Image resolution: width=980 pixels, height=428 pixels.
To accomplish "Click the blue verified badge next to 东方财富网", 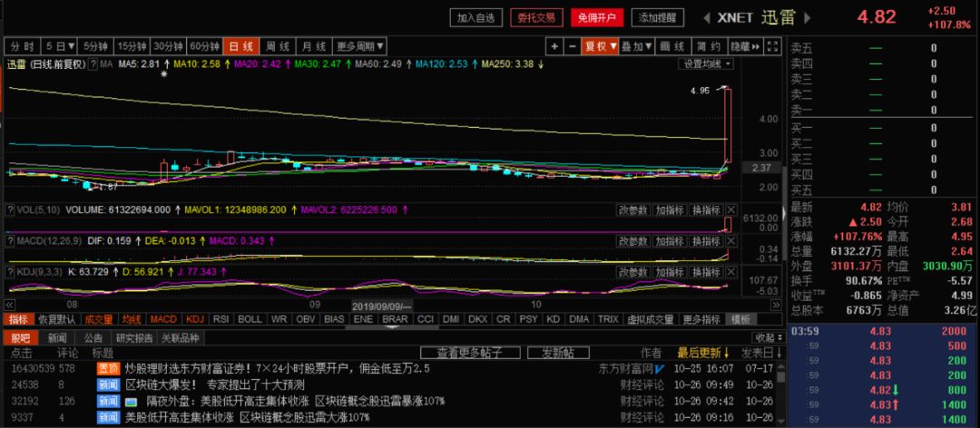I will click(659, 369).
